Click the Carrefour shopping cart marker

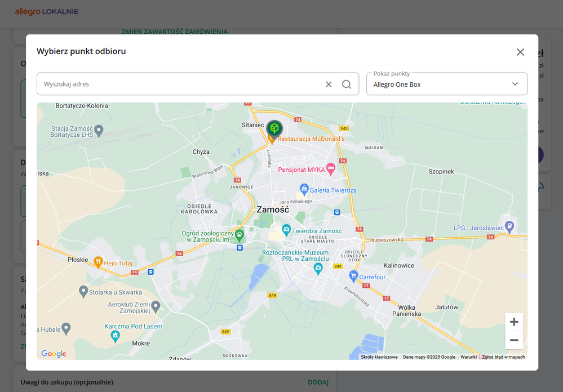[x=353, y=276]
